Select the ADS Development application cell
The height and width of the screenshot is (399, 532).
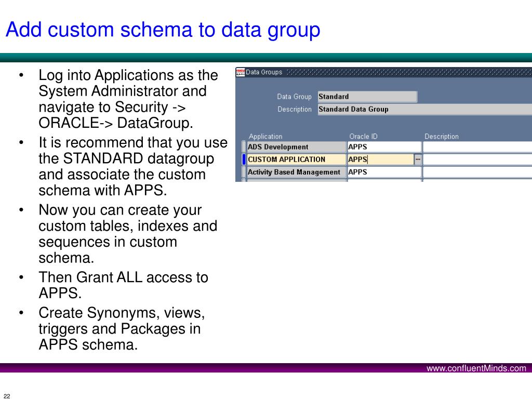point(296,147)
